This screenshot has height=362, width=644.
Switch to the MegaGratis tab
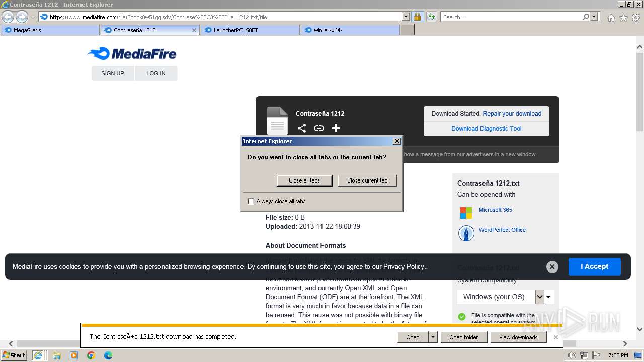pyautogui.click(x=50, y=30)
